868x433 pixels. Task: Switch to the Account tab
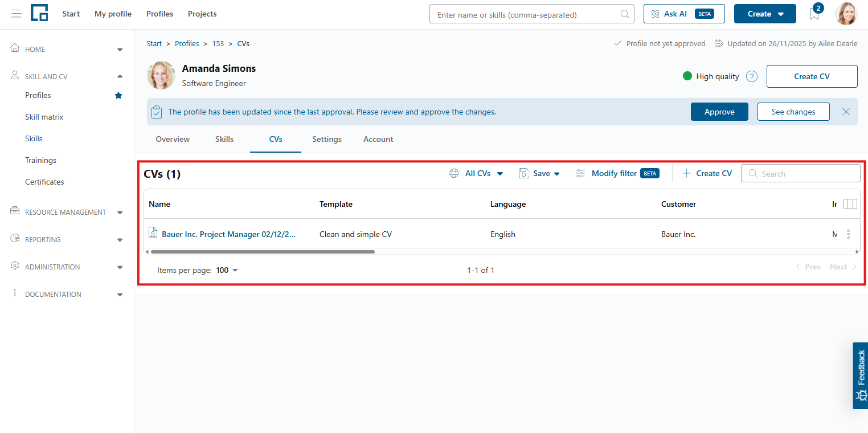[x=378, y=139]
